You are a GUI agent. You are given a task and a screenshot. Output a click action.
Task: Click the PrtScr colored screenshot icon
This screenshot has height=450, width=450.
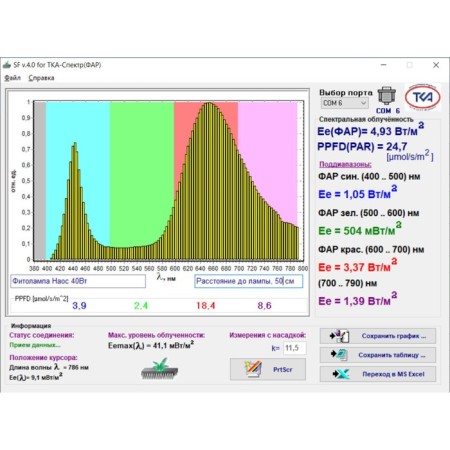coord(253,369)
